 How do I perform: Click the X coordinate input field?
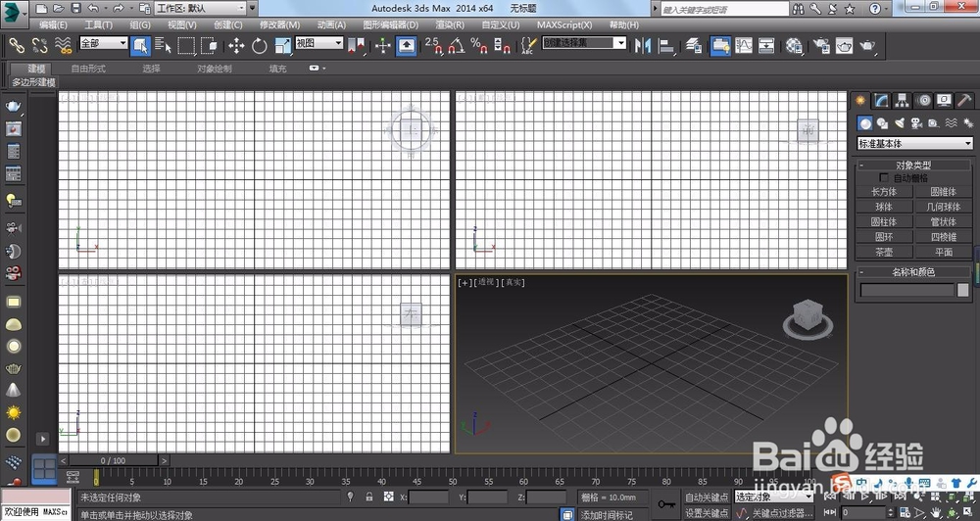coord(429,497)
